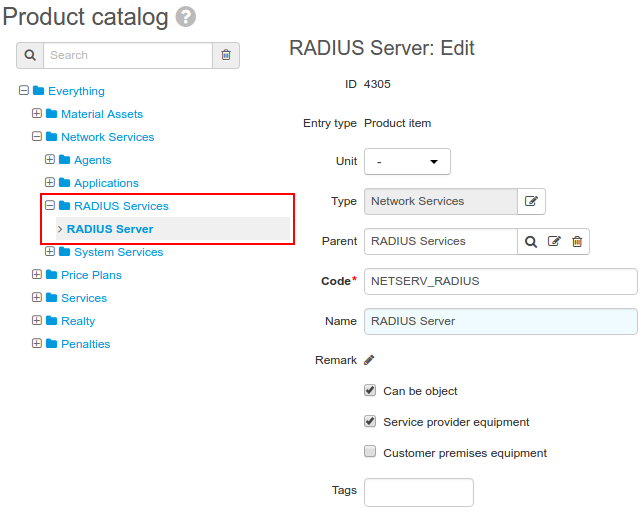
Task: Click the edit icon next to Type field
Action: point(531,201)
